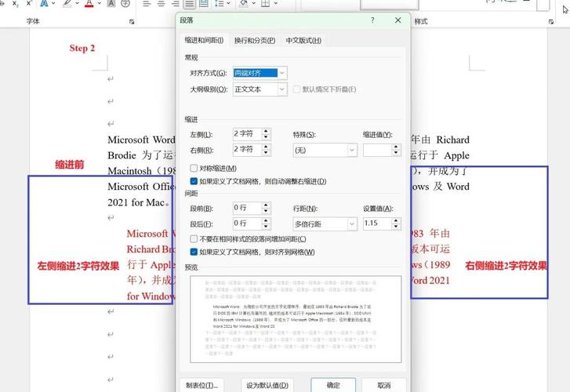Close the 段落 dialog

(398, 20)
